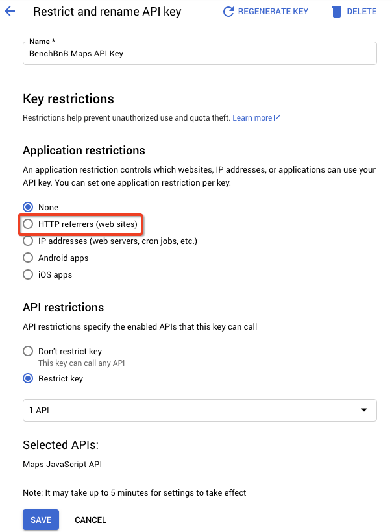Select the iOS apps restriction
This screenshot has width=392, height=532.
pyautogui.click(x=27, y=274)
